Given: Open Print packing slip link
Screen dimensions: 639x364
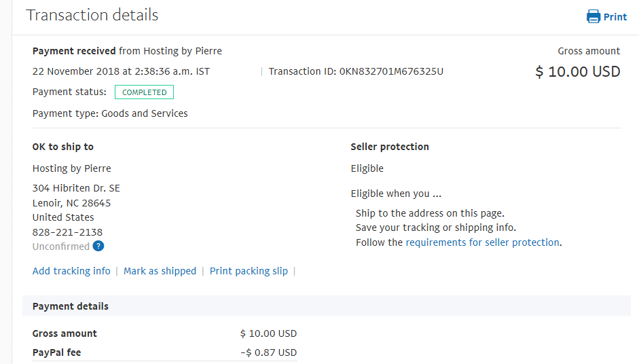Looking at the screenshot, I should tap(249, 271).
